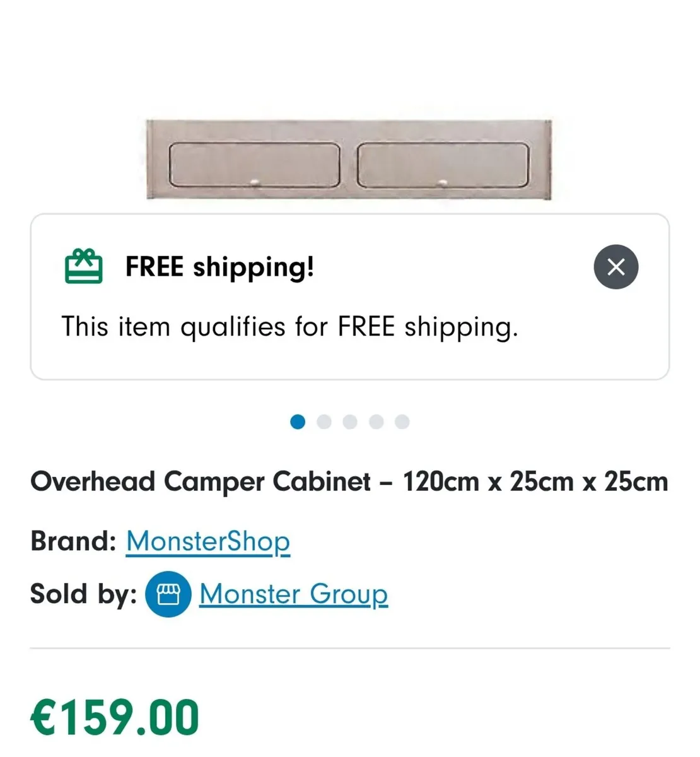This screenshot has width=700, height=757.
Task: Click the Brand: label
Action: pyautogui.click(x=71, y=541)
